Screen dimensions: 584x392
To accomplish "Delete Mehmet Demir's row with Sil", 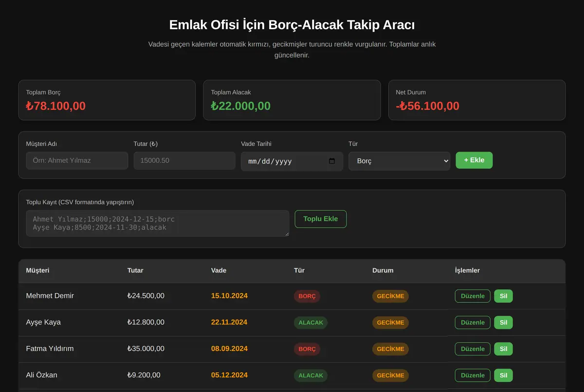I will pos(503,296).
